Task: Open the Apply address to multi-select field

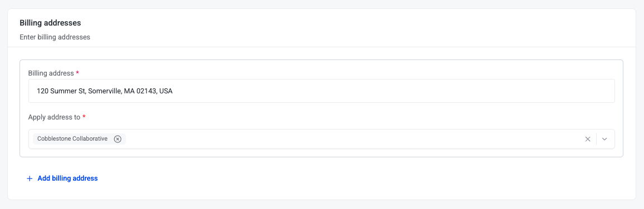Action: pyautogui.click(x=321, y=139)
